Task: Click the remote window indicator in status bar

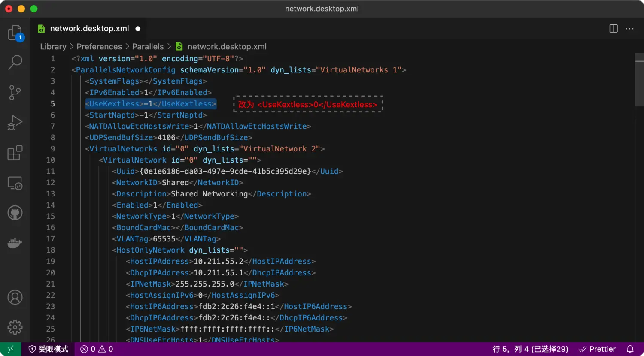Action: 11,349
